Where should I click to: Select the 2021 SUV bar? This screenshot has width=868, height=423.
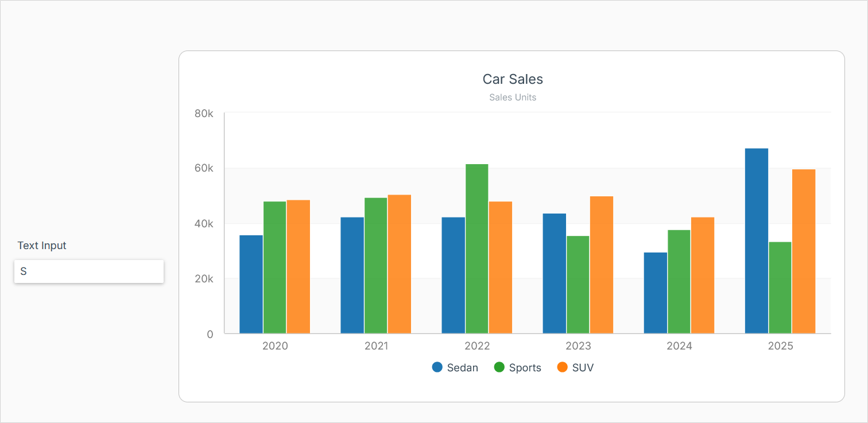tap(400, 264)
